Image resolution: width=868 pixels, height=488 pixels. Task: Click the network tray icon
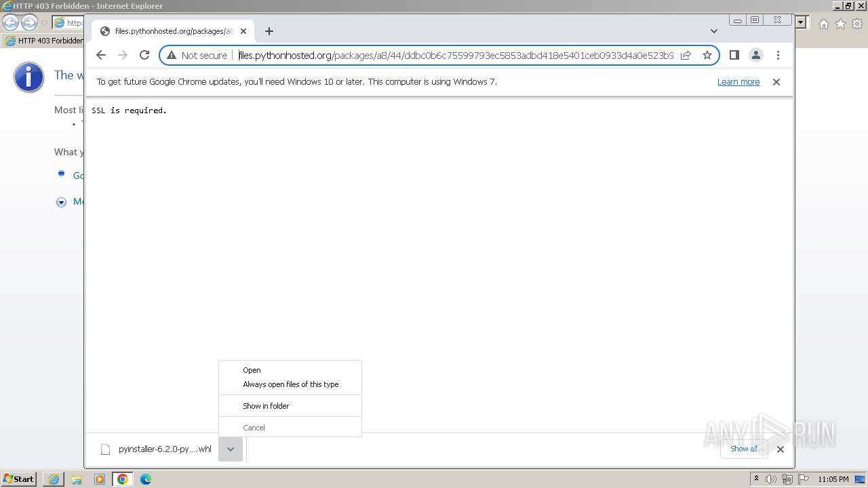tap(787, 479)
